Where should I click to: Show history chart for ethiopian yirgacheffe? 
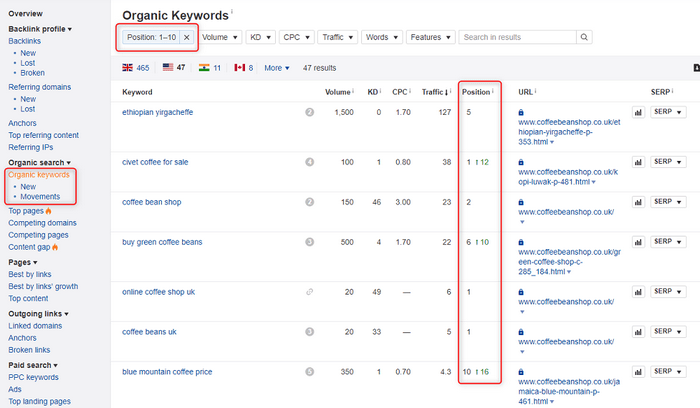pos(638,112)
